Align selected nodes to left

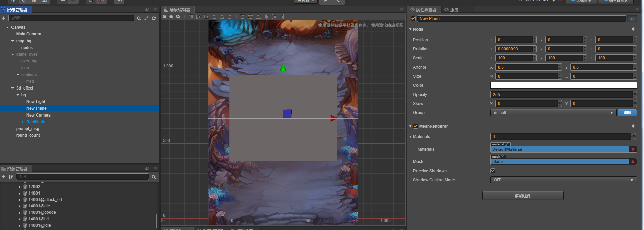(214, 17)
